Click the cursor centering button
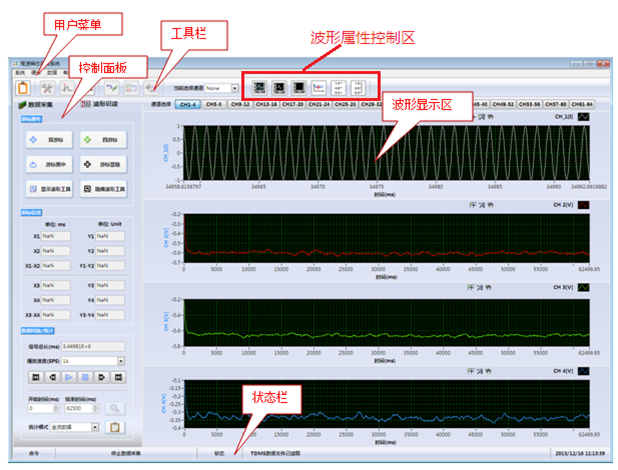This screenshot has height=470, width=618. tap(49, 164)
